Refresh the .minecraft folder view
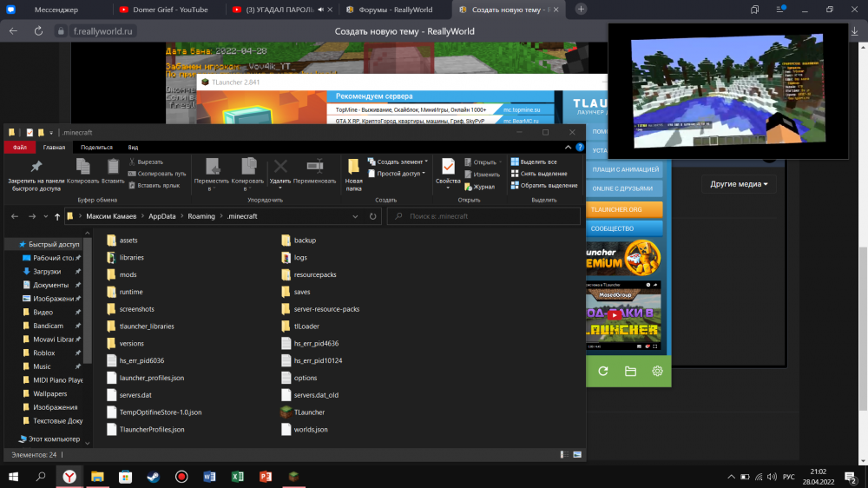The image size is (868, 488). [372, 216]
